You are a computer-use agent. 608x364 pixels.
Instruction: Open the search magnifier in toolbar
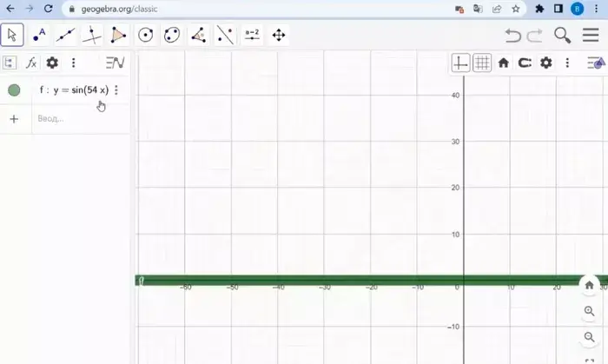pos(562,36)
